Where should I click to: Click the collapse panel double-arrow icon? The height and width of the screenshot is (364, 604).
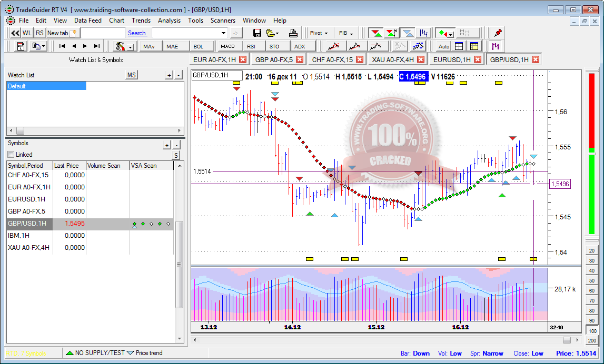click(15, 33)
